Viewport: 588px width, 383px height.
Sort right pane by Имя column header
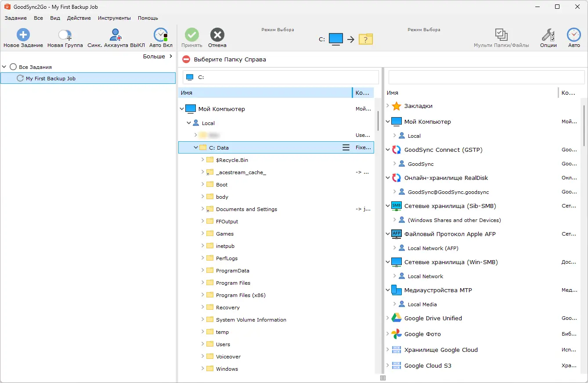471,93
